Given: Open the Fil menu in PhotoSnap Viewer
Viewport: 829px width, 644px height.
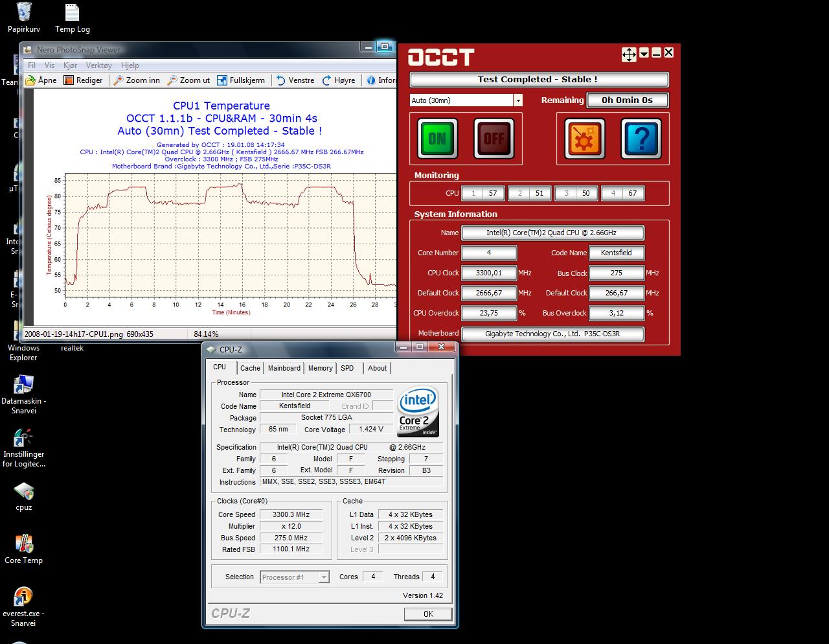Looking at the screenshot, I should coord(32,65).
